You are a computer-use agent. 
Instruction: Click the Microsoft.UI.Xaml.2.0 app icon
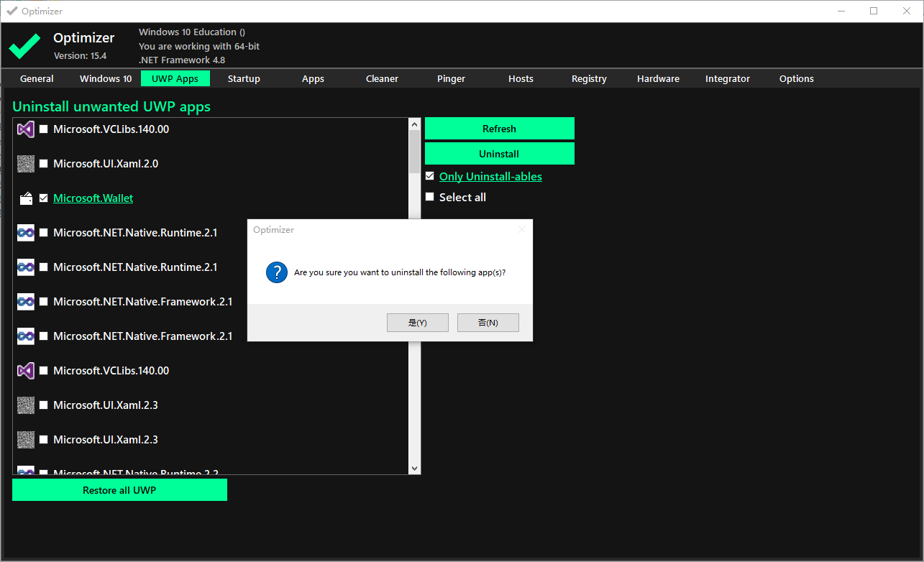[x=26, y=164]
